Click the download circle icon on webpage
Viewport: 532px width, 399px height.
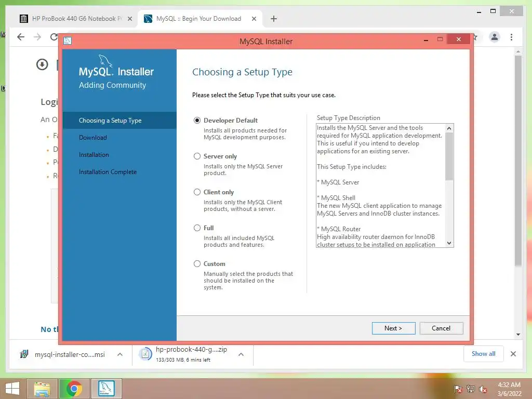(x=42, y=64)
